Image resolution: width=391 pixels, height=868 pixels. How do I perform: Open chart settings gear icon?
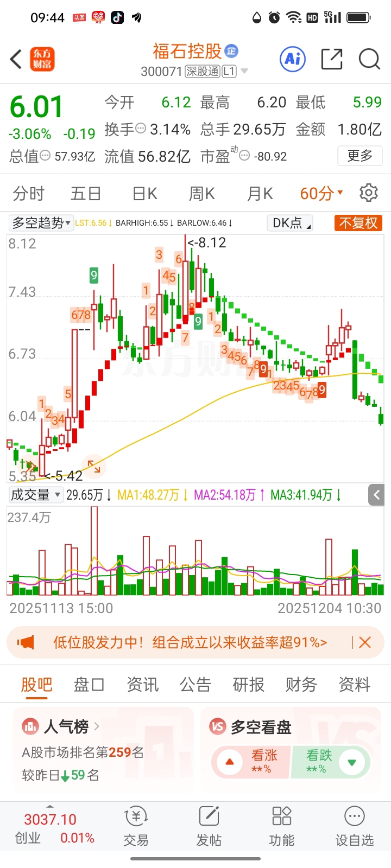point(369,193)
